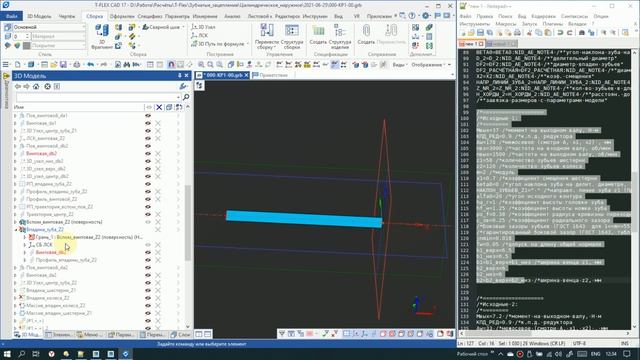Toggle suppress X for Впадина_шестерни_Z1 row
640x360 pixels.
[158, 290]
